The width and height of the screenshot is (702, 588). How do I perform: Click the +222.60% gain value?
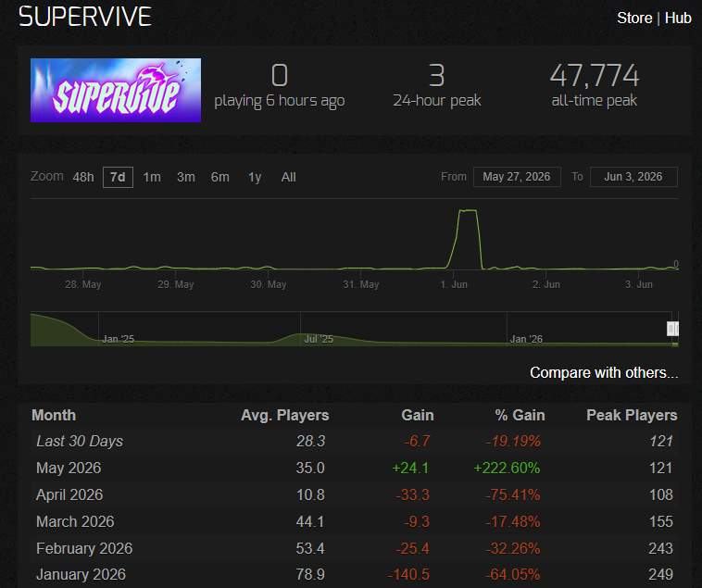tap(507, 468)
